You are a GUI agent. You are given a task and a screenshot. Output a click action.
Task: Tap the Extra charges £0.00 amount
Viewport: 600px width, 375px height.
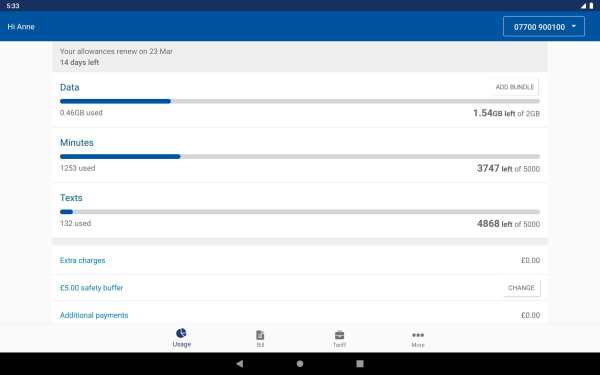tap(530, 260)
